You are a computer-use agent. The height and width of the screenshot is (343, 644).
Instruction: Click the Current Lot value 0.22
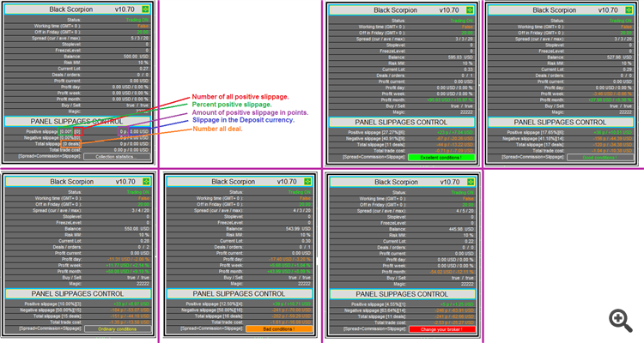pyautogui.click(x=470, y=242)
